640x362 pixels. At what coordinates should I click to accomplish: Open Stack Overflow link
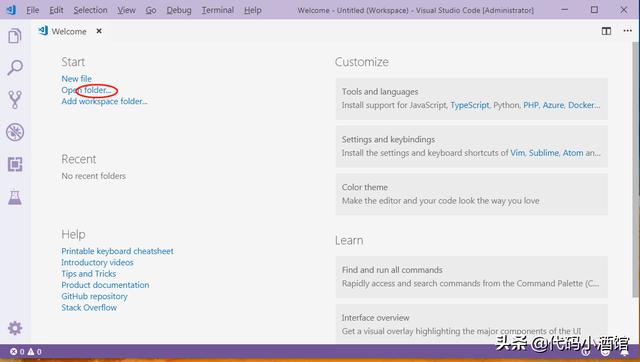[89, 307]
